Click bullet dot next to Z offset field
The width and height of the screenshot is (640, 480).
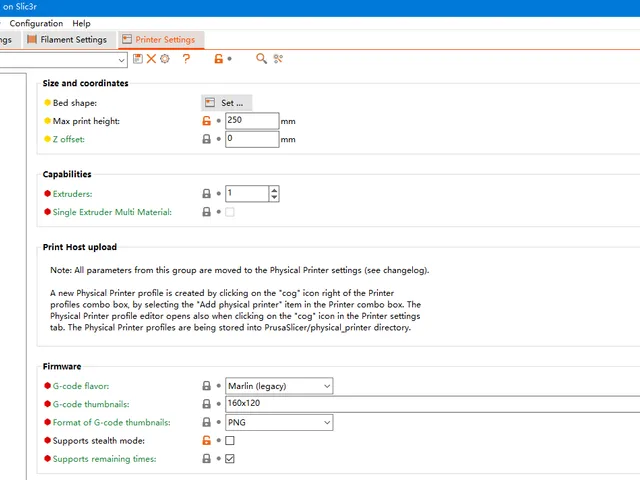point(219,139)
